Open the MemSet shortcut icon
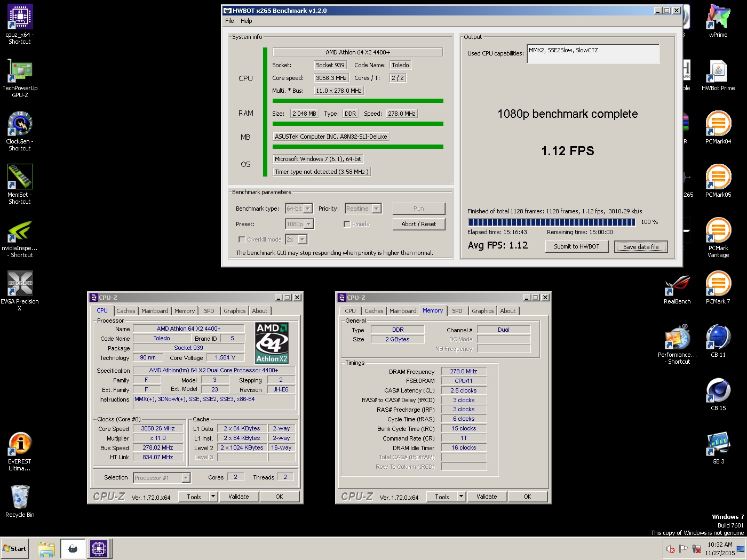 pyautogui.click(x=20, y=184)
